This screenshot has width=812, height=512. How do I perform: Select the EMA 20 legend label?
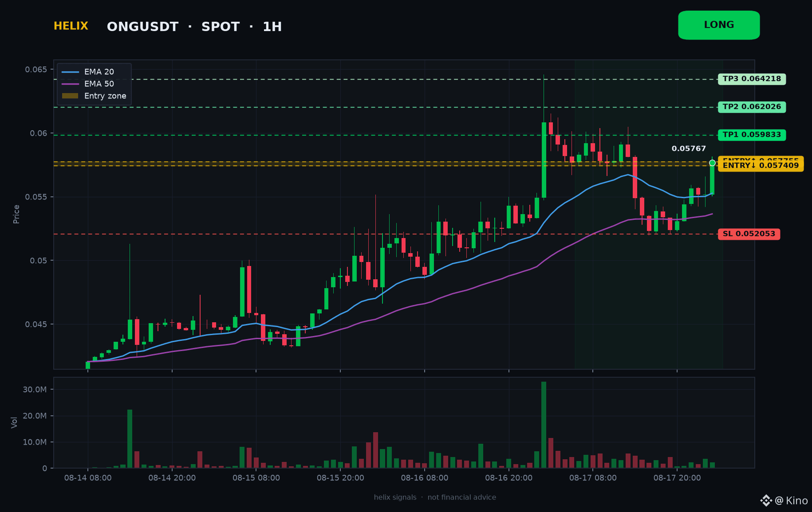coord(99,72)
